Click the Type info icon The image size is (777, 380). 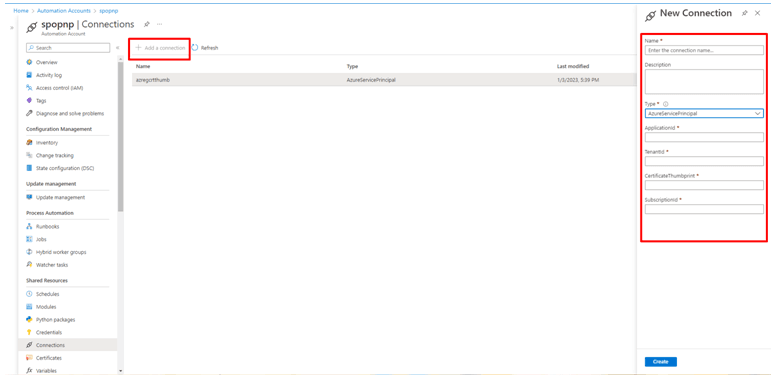coord(666,104)
